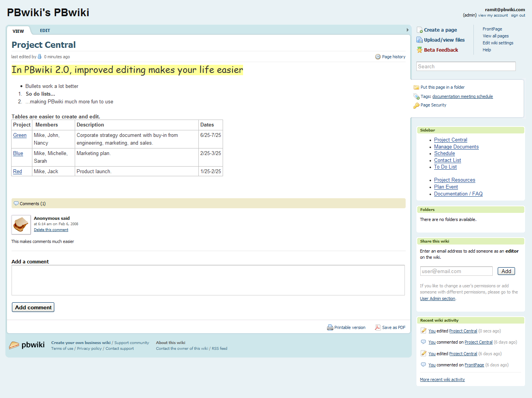
Task: Click the Printable version link text
Action: 350,327
